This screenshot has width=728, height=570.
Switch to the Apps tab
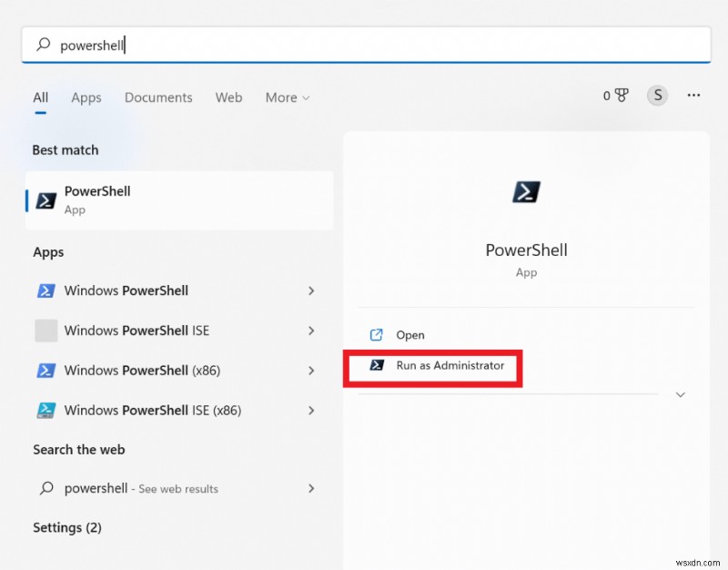coord(86,97)
